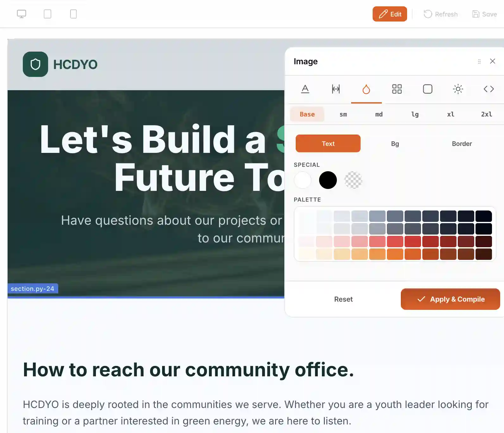504x433 pixels.
Task: Pick the transparent checkered swatch
Action: [353, 180]
